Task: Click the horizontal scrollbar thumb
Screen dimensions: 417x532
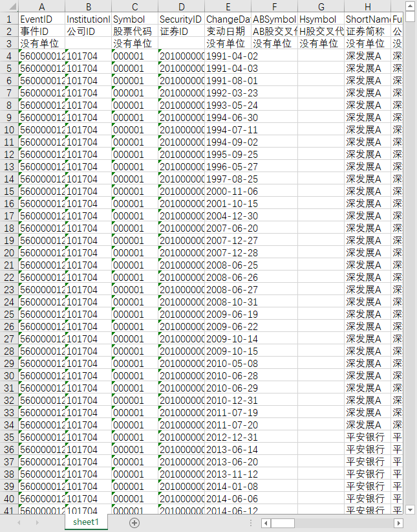Action: click(283, 523)
